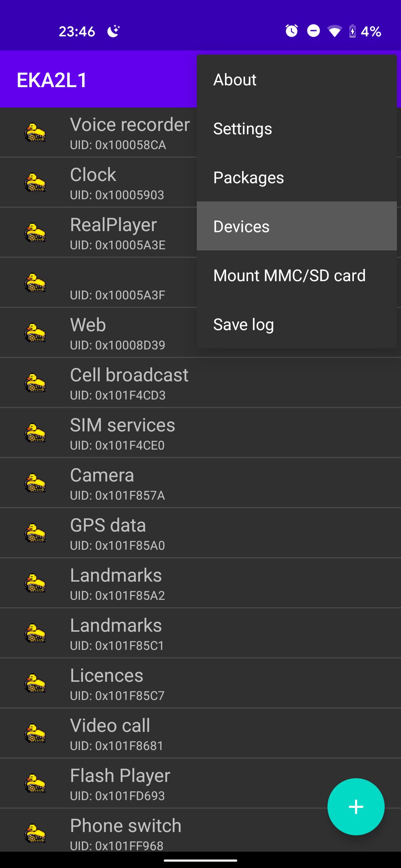Open the Web app list entry
The width and height of the screenshot is (401, 868).
pos(98,333)
